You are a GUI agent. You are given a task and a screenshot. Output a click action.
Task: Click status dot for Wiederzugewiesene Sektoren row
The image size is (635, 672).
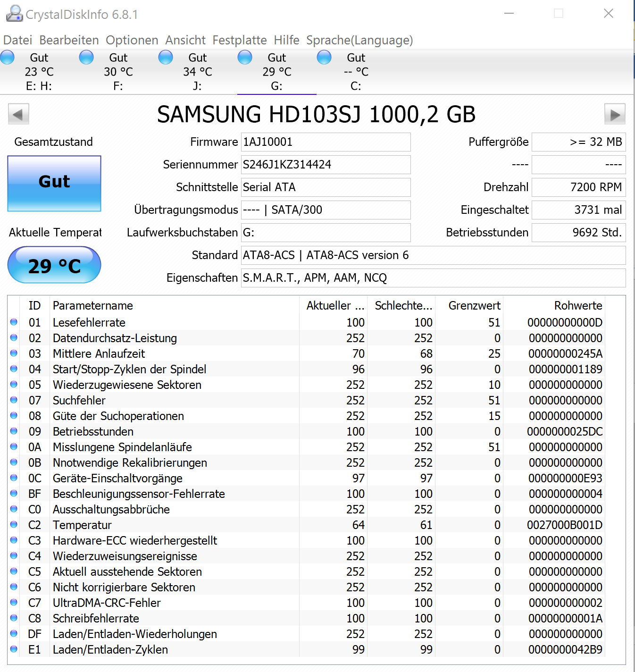[x=14, y=384]
